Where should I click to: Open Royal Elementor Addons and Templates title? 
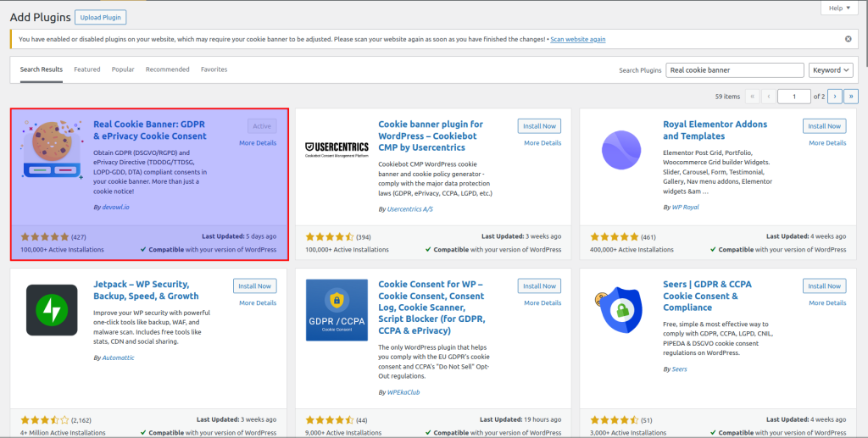[715, 130]
